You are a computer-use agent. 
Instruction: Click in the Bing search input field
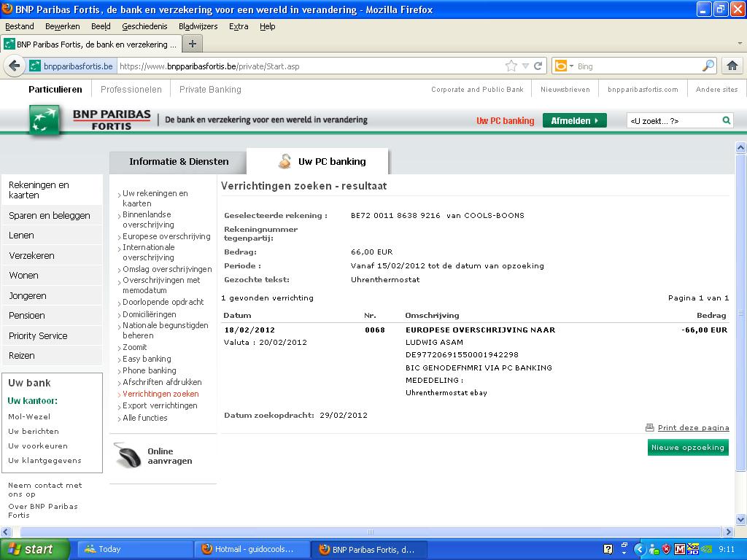point(635,66)
